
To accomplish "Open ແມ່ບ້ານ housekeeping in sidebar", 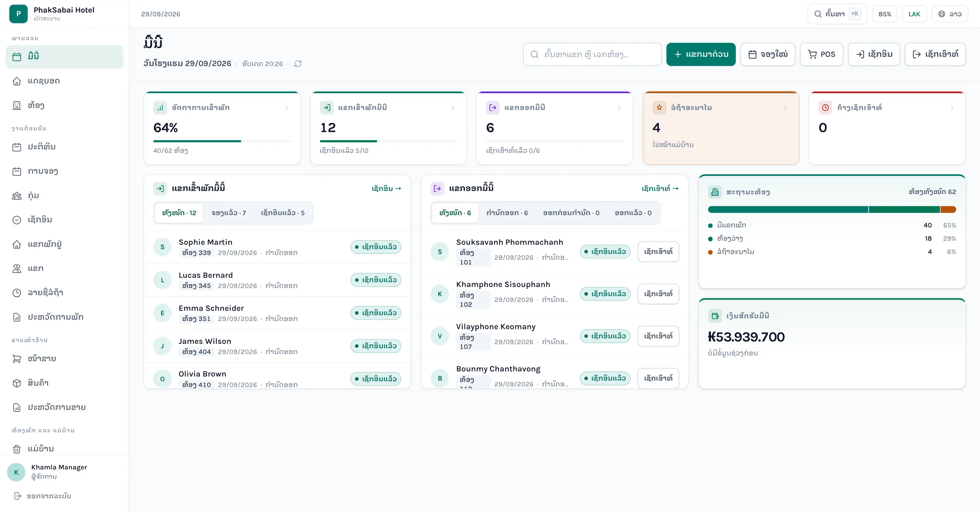I will [64, 448].
